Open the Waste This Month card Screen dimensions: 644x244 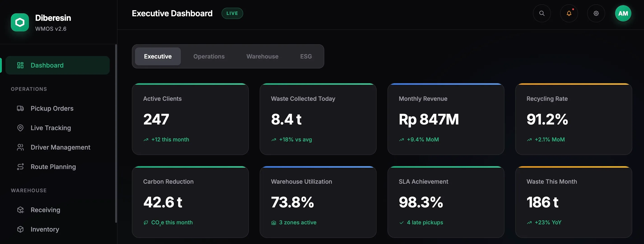[574, 202]
